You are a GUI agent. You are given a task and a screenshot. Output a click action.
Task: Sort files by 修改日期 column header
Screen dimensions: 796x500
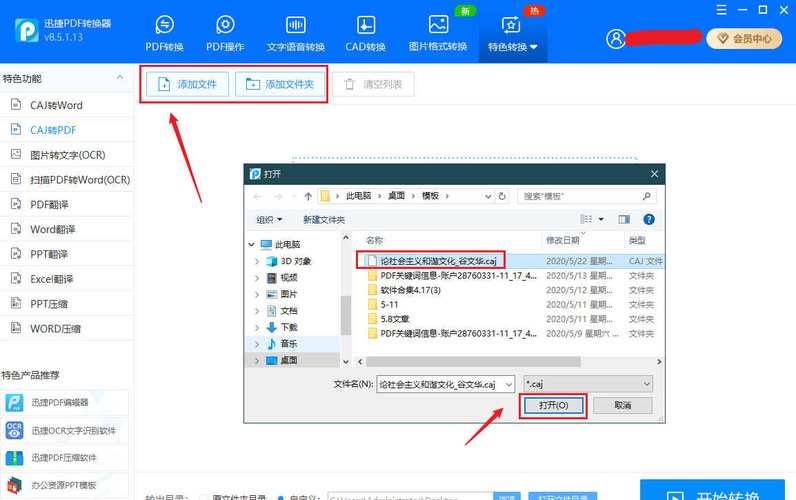click(x=562, y=240)
